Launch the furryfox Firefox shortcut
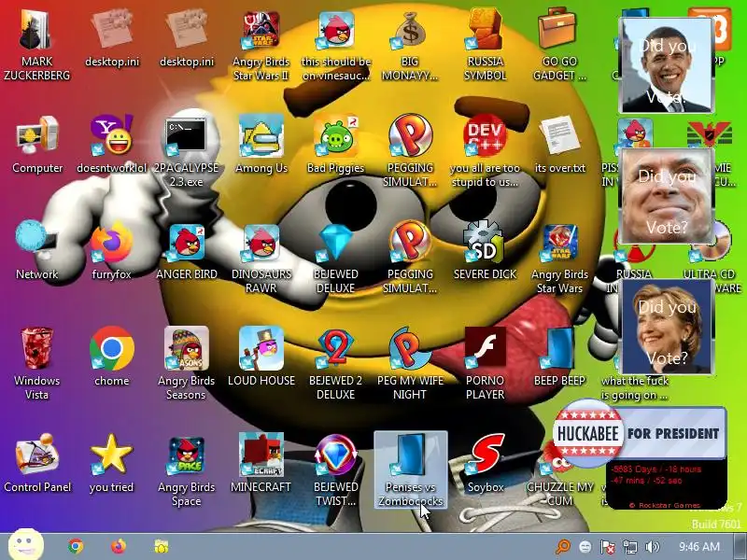This screenshot has height=560, width=747. click(111, 251)
